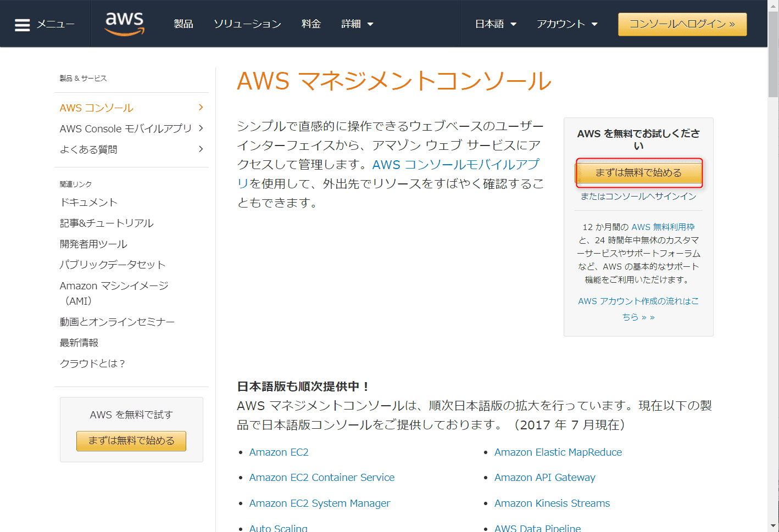
Task: Select AWS コンソール in sidebar
Action: 97,108
